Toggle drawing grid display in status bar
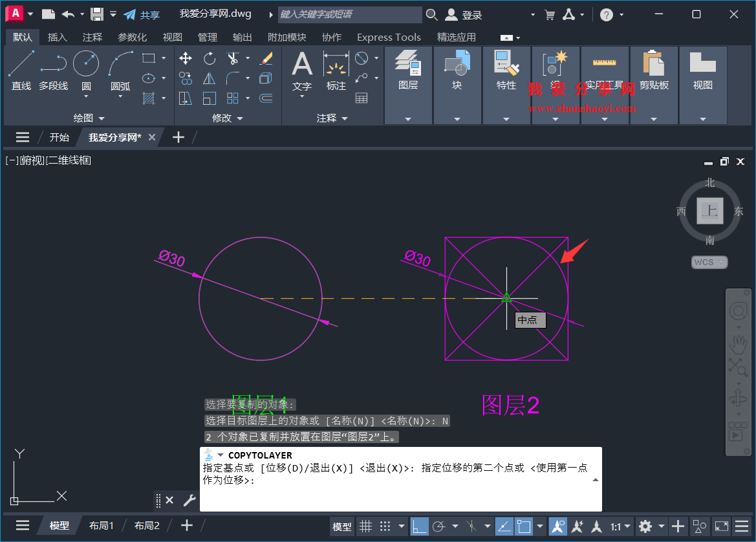 click(x=366, y=526)
